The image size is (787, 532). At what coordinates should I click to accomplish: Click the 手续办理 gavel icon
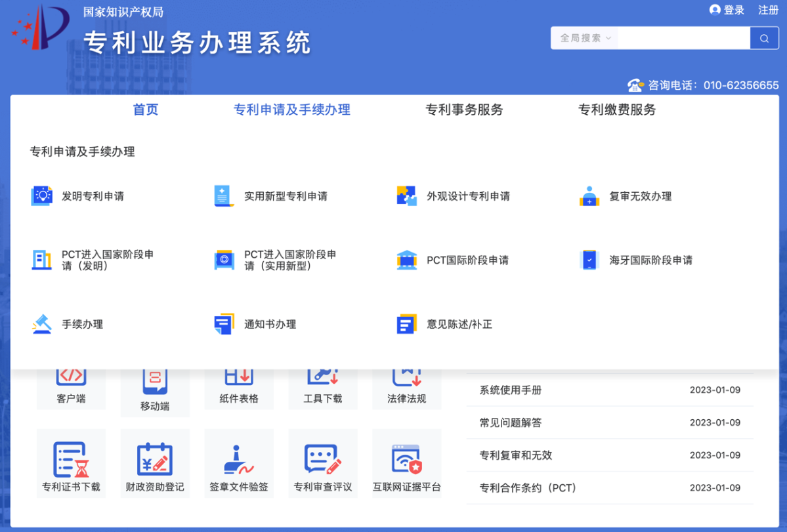coord(42,324)
